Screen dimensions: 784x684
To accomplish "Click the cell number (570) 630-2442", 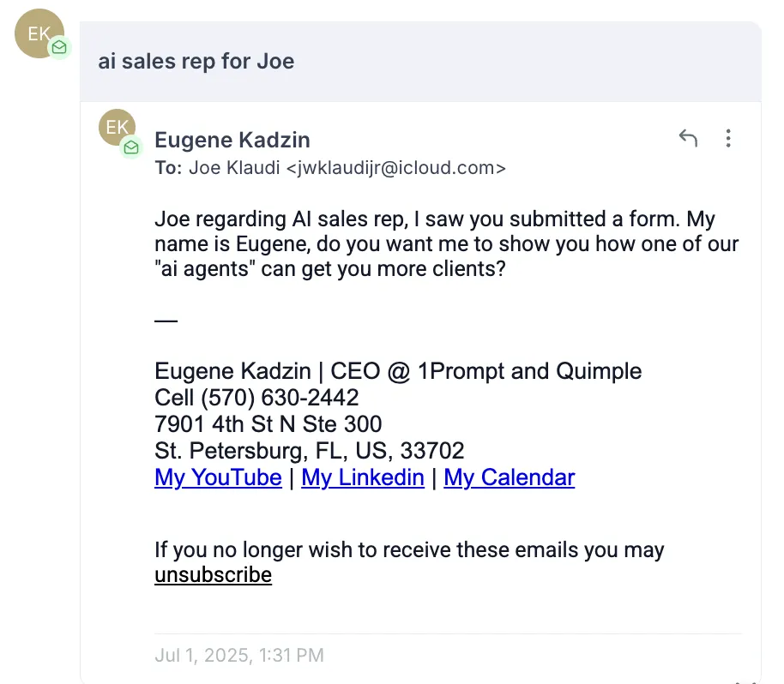I will (280, 398).
